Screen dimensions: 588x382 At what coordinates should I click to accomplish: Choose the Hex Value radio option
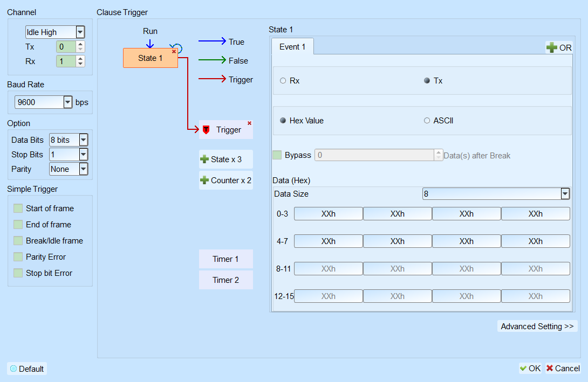[x=283, y=121]
